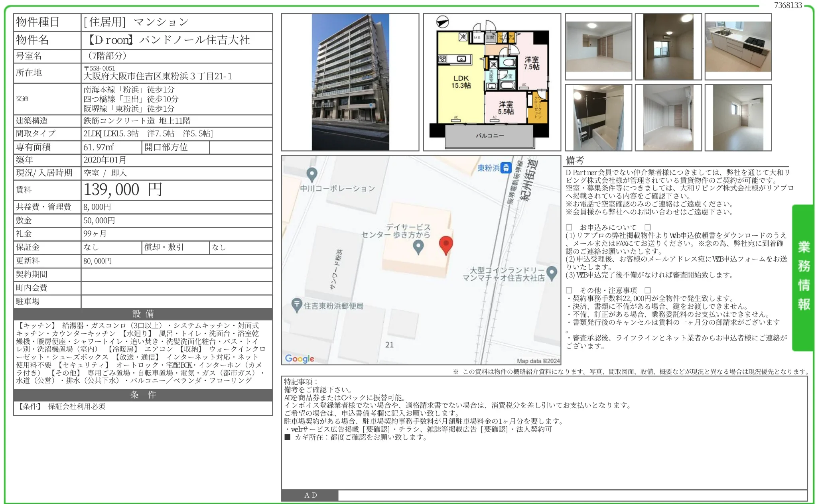Click the filled square beside カギ所在
This screenshot has height=504, width=820.
[288, 437]
